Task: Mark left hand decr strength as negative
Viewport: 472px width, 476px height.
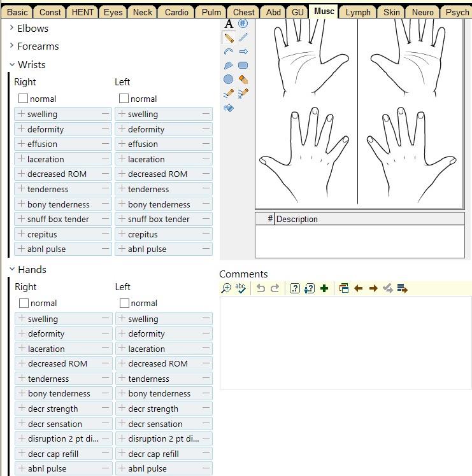Action: click(x=206, y=409)
